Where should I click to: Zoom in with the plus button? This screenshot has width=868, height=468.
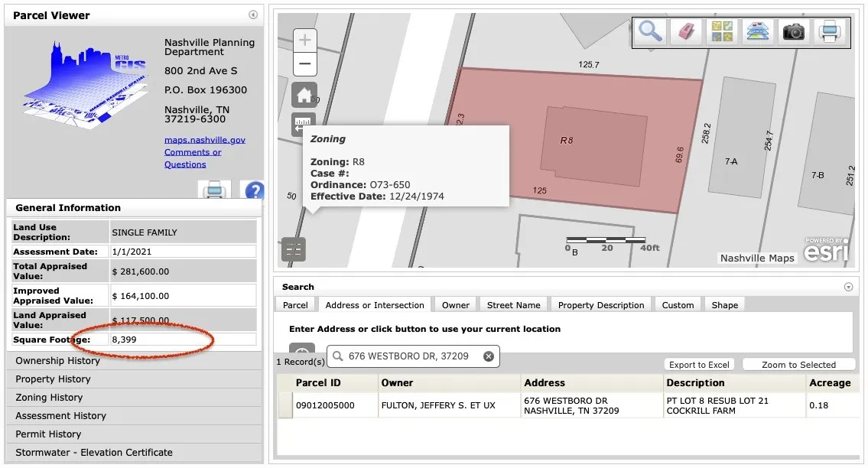[304, 41]
